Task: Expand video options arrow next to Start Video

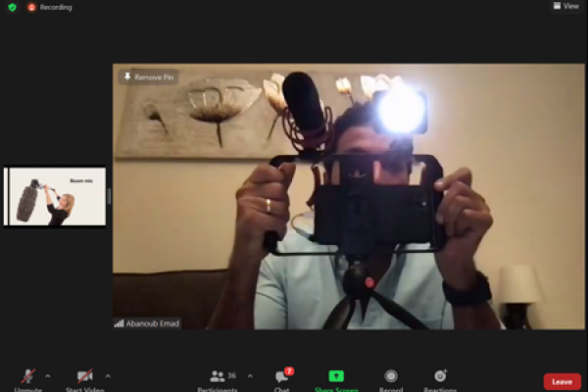Action: click(108, 375)
